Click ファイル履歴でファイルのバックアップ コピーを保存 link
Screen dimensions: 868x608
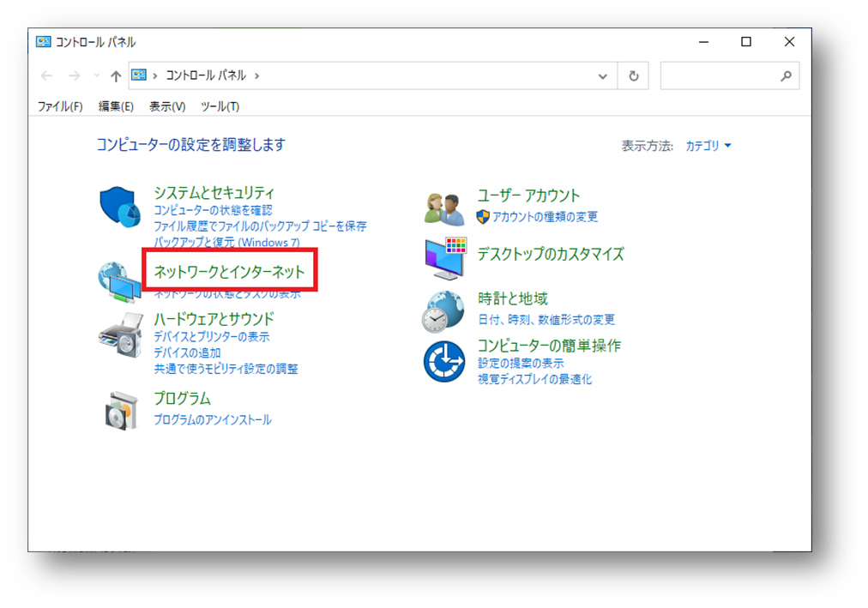pyautogui.click(x=260, y=226)
